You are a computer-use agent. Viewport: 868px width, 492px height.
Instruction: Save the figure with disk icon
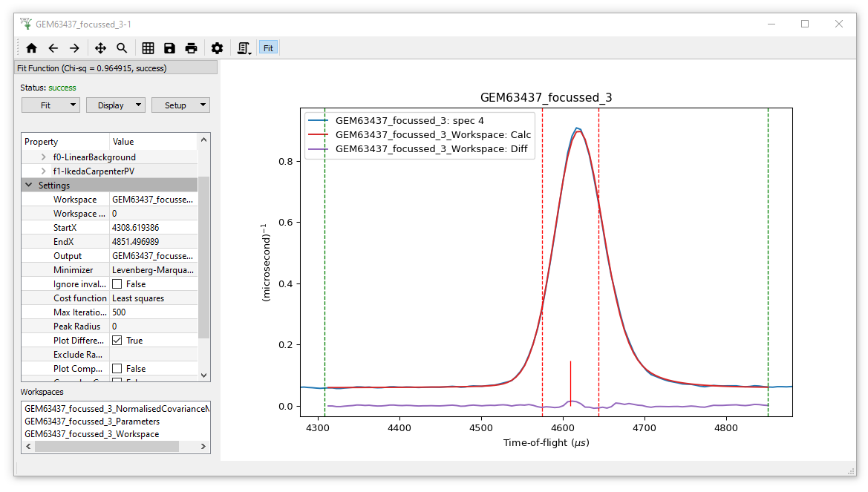pyautogui.click(x=169, y=48)
